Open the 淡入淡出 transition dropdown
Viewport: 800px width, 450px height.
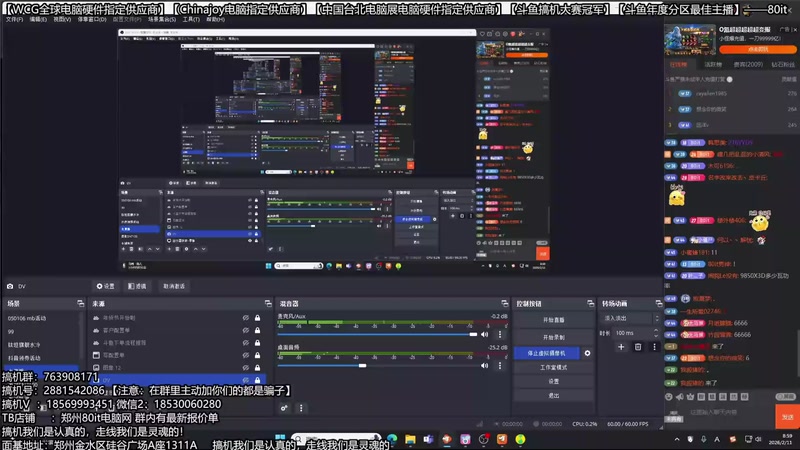[x=631, y=318]
